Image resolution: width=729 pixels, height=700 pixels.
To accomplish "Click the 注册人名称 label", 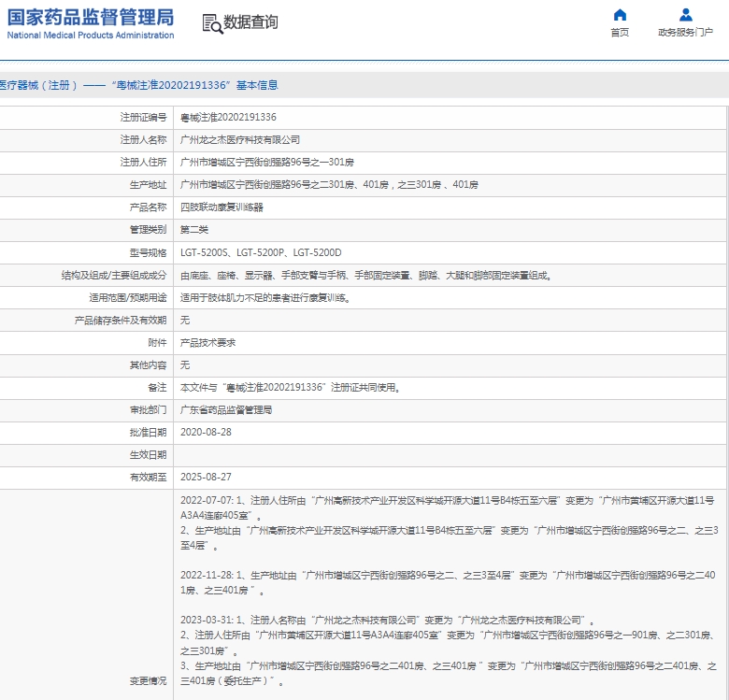I will pyautogui.click(x=143, y=140).
